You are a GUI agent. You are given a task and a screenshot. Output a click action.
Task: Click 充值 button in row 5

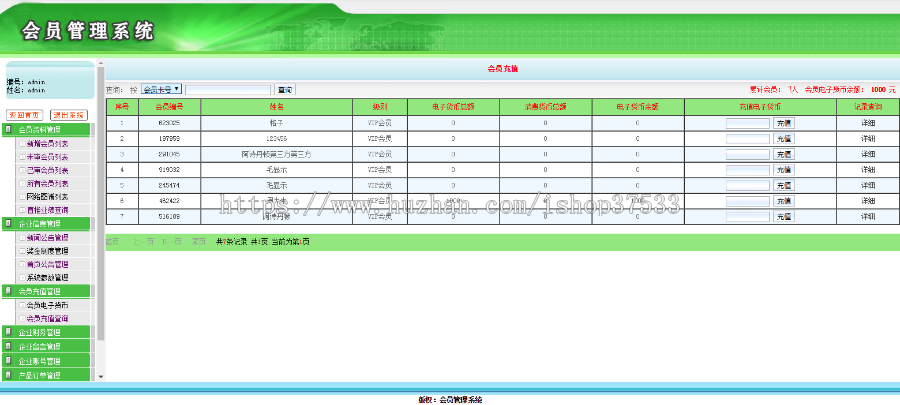click(784, 185)
